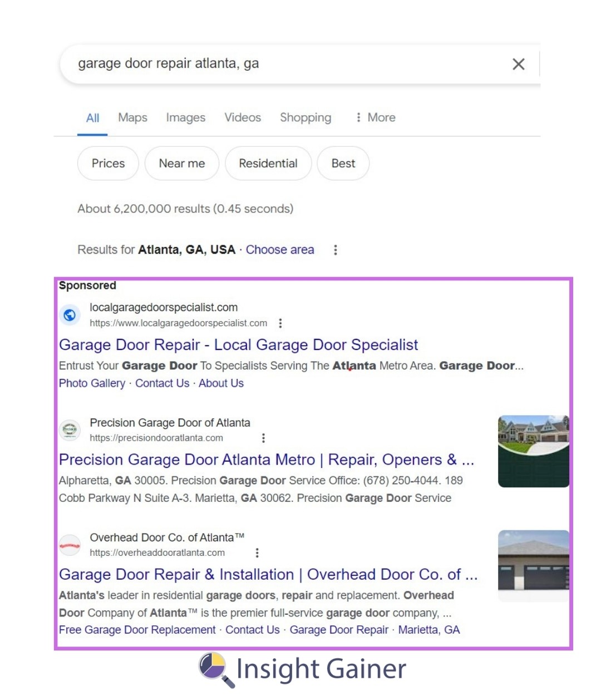Viewport: 601px width, 700px height.
Task: Open the three-dot menu for overheaddooratlanta.com ad
Action: click(x=257, y=553)
